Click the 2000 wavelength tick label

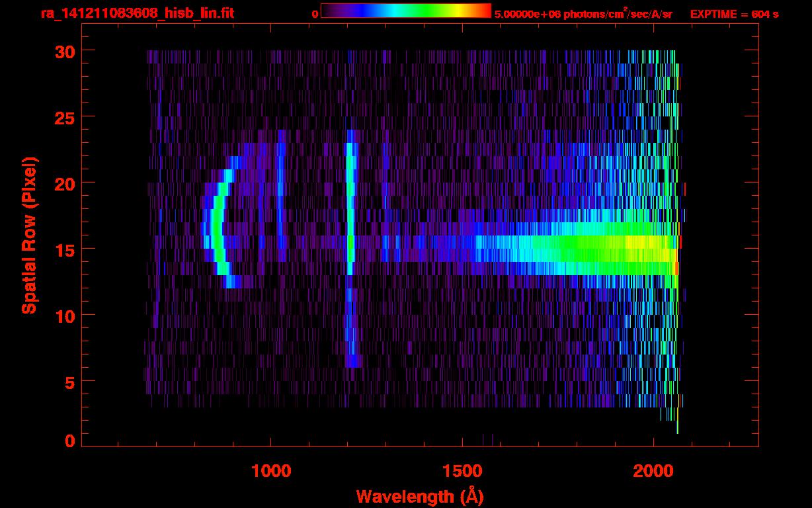tap(653, 471)
